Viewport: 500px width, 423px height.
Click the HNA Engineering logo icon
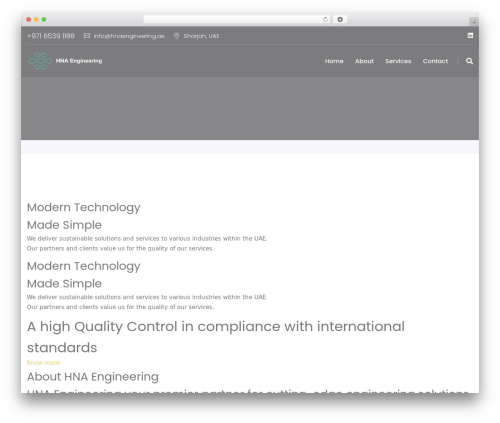[x=40, y=61]
